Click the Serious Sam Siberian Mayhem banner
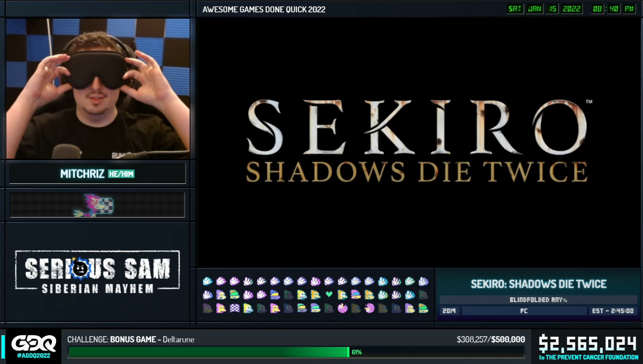The image size is (643, 364). [x=97, y=273]
